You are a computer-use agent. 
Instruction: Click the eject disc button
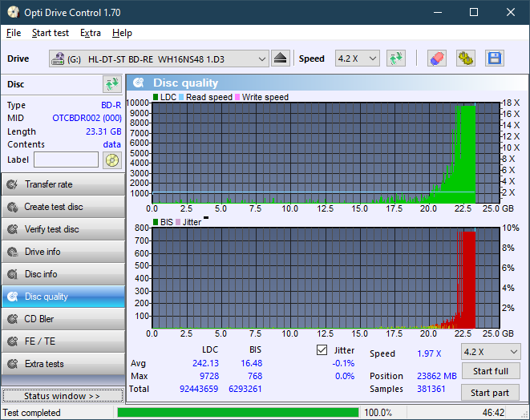coord(280,59)
